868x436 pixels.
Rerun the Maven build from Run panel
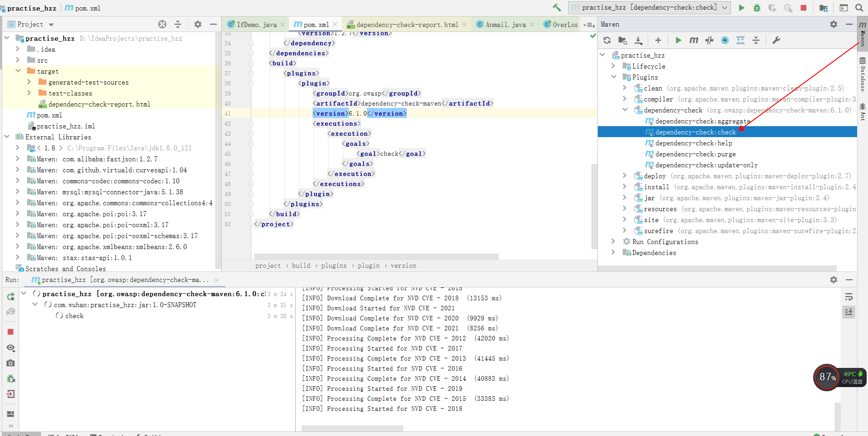10,296
